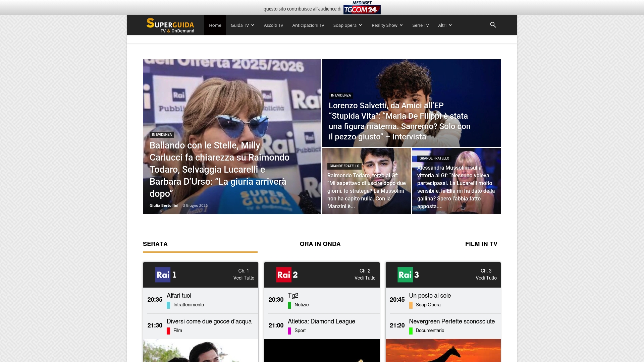Click the Rai 3 channel logo
The image size is (644, 362).
[408, 275]
